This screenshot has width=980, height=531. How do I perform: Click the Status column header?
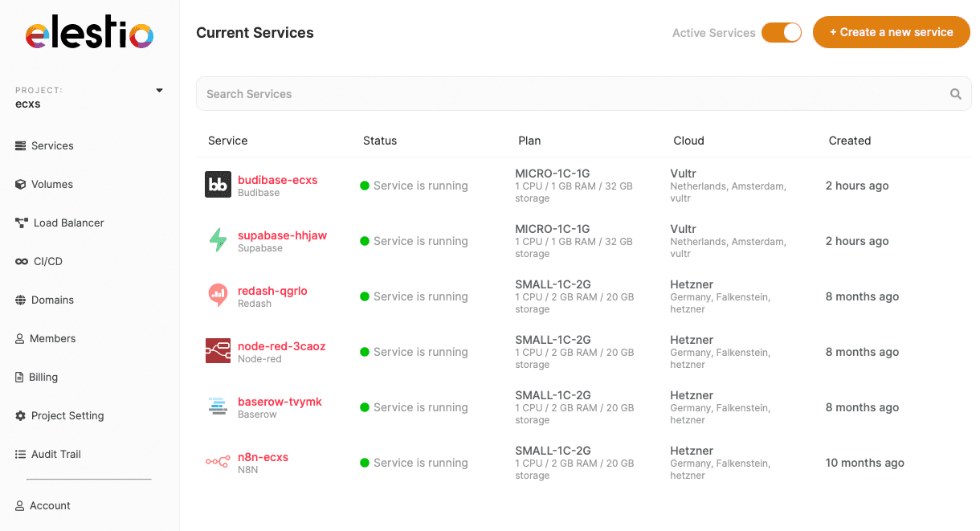click(380, 141)
